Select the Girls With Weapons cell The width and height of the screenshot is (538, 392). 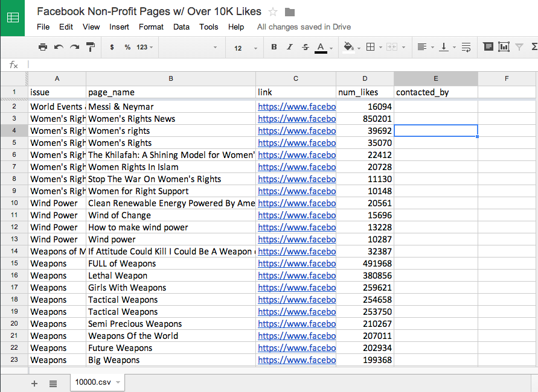[x=170, y=288]
